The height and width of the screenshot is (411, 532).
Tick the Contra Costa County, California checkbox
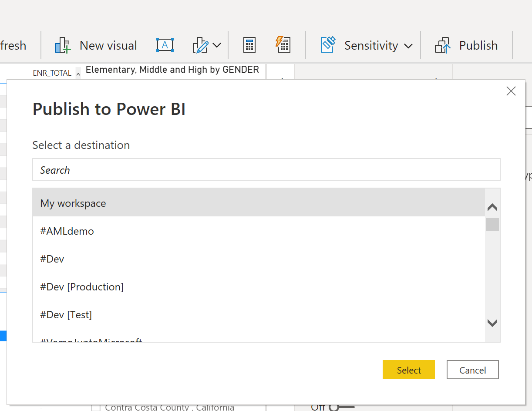coord(96,408)
